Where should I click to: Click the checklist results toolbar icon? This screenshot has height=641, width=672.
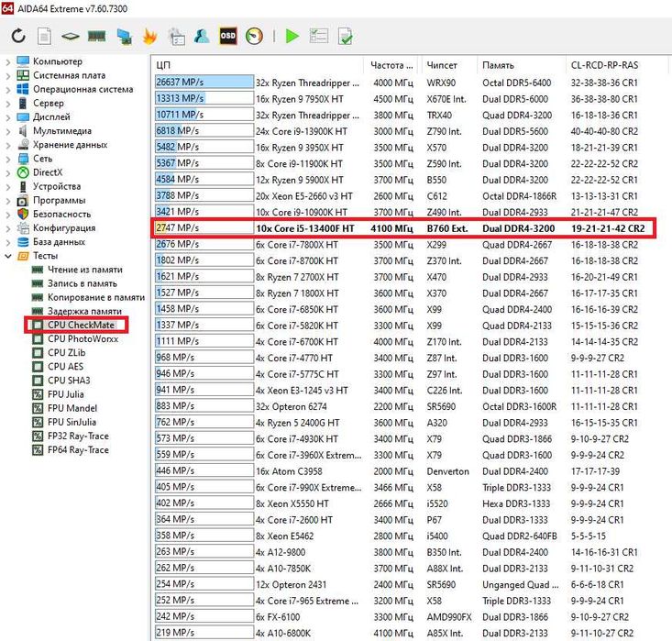tap(318, 36)
